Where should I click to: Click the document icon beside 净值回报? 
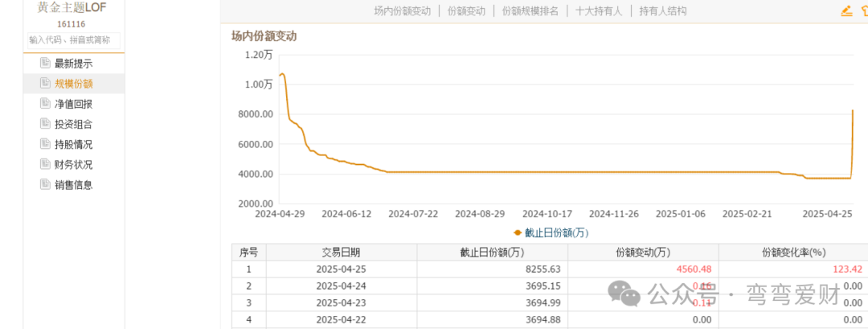45,103
